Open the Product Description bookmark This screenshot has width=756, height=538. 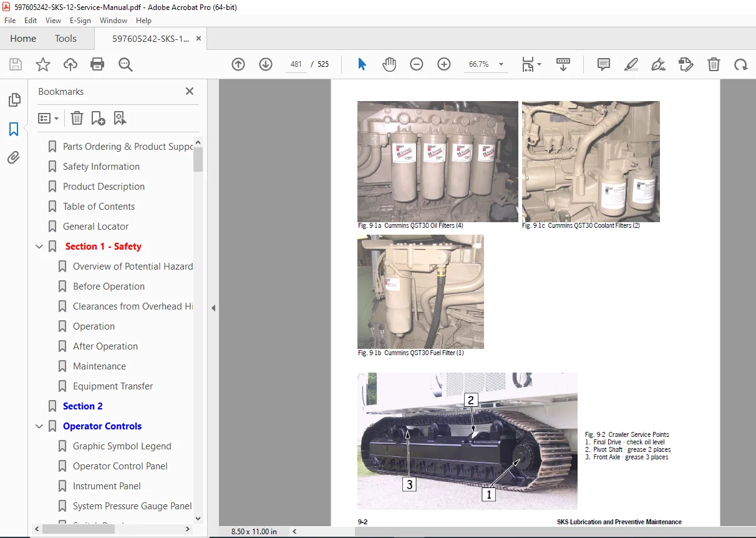coord(104,187)
